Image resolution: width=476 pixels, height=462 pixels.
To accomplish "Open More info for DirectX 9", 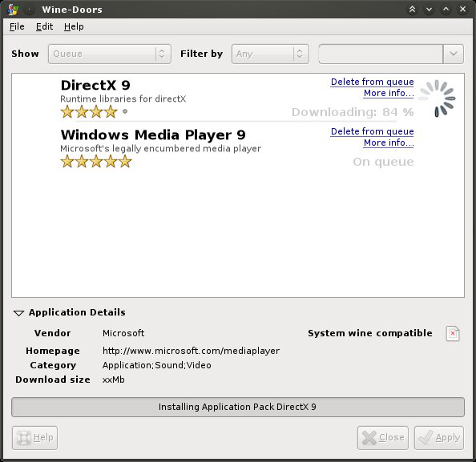I will [389, 93].
